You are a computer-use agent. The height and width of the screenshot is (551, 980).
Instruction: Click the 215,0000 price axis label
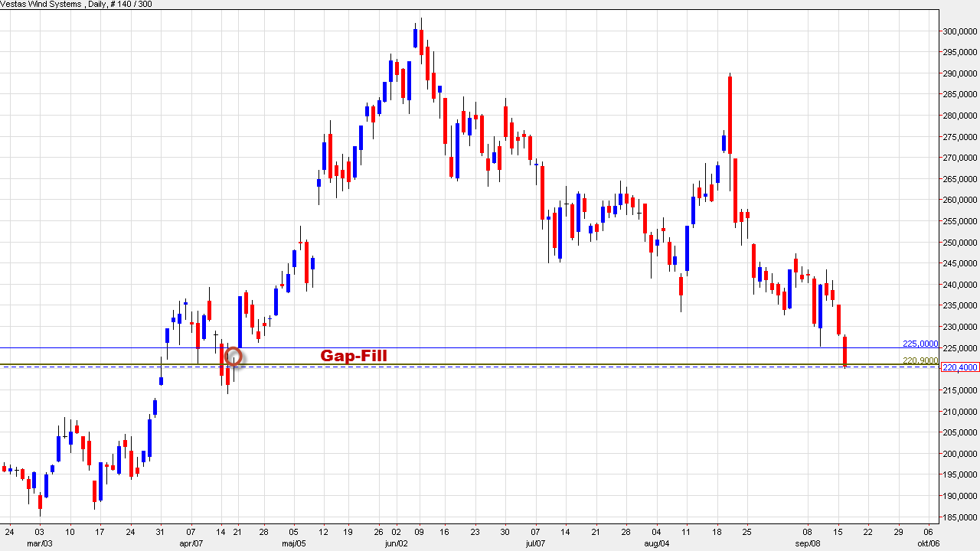point(961,390)
